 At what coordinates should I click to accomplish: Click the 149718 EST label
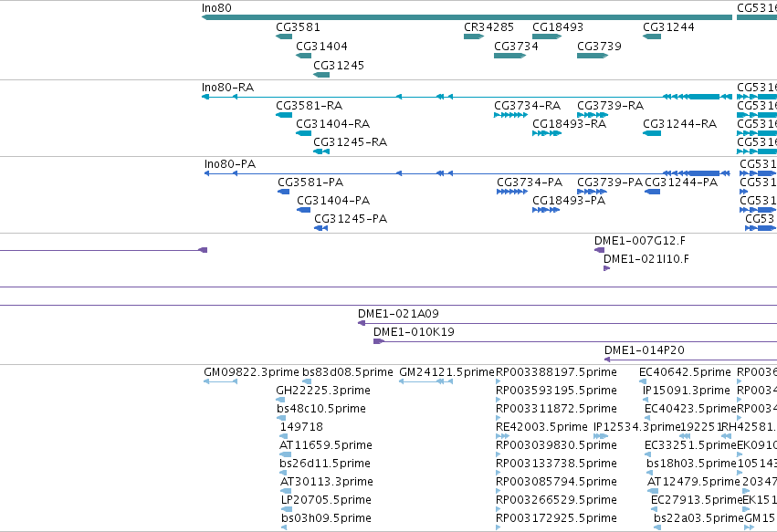click(x=301, y=426)
